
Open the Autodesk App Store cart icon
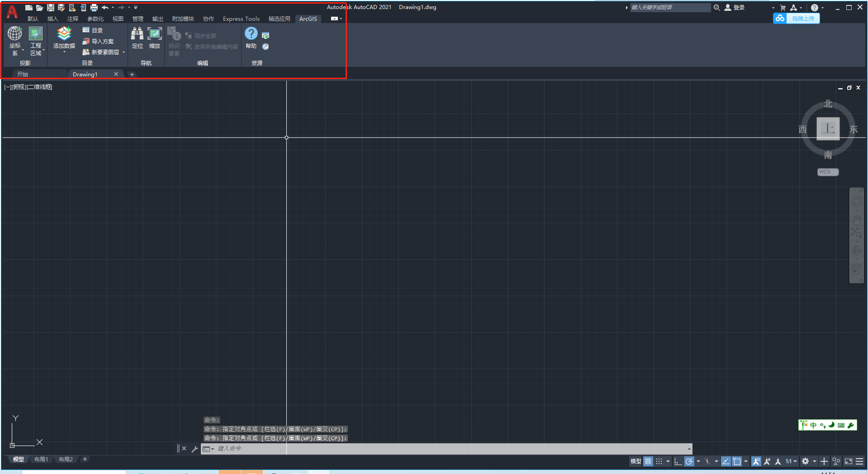(783, 8)
